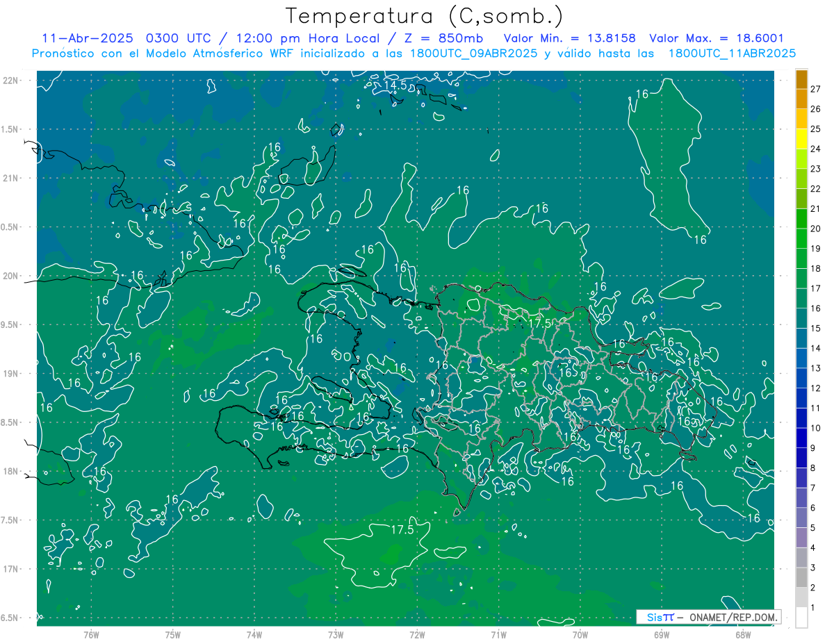This screenshot has width=834, height=644.
Task: Click the "20N" latitude axis label
Action: pos(10,276)
